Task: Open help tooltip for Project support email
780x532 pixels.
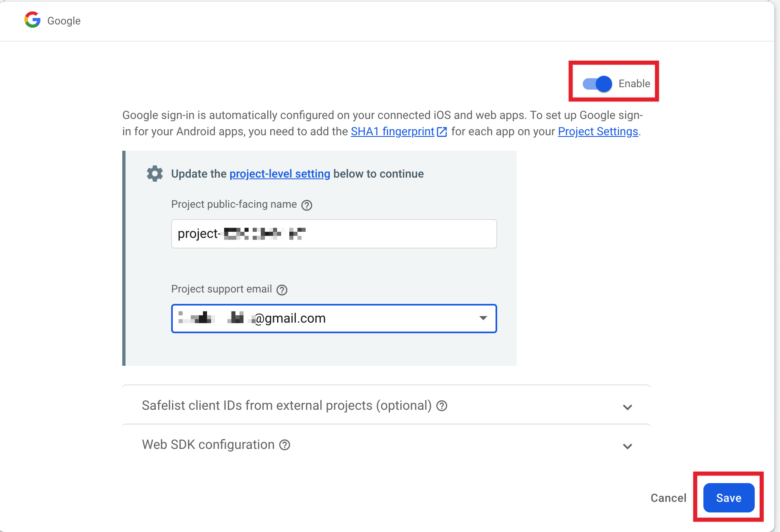Action: [x=282, y=290]
